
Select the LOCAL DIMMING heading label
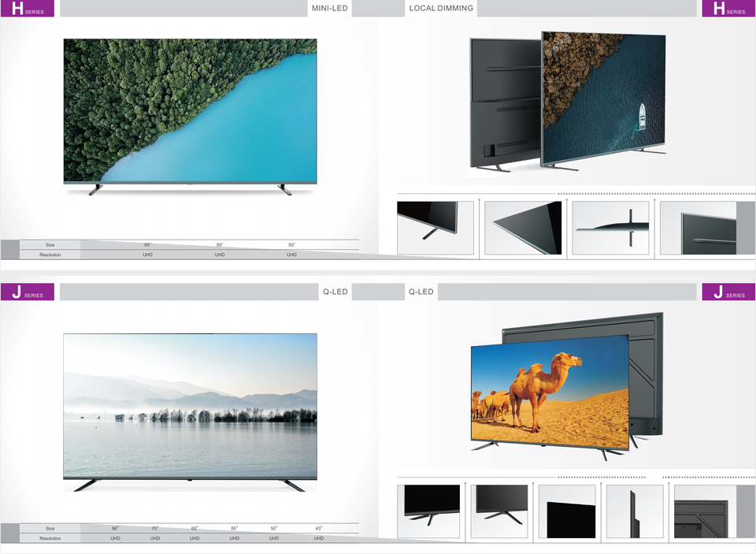coord(441,8)
